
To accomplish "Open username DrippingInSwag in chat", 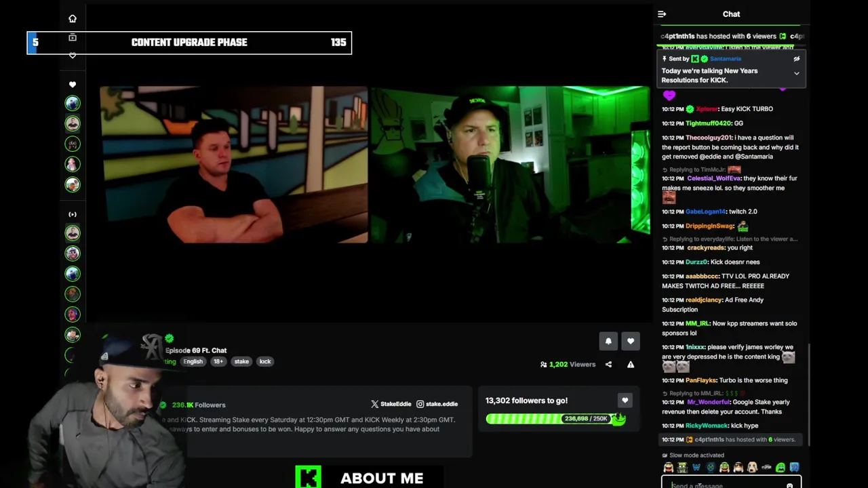I will 710,226.
